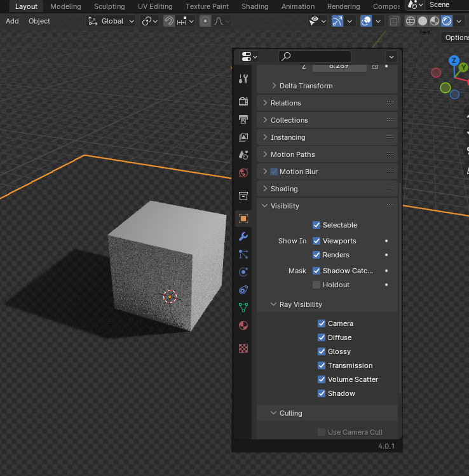Switch to material preview shading
The height and width of the screenshot is (476, 469).
coord(435,21)
